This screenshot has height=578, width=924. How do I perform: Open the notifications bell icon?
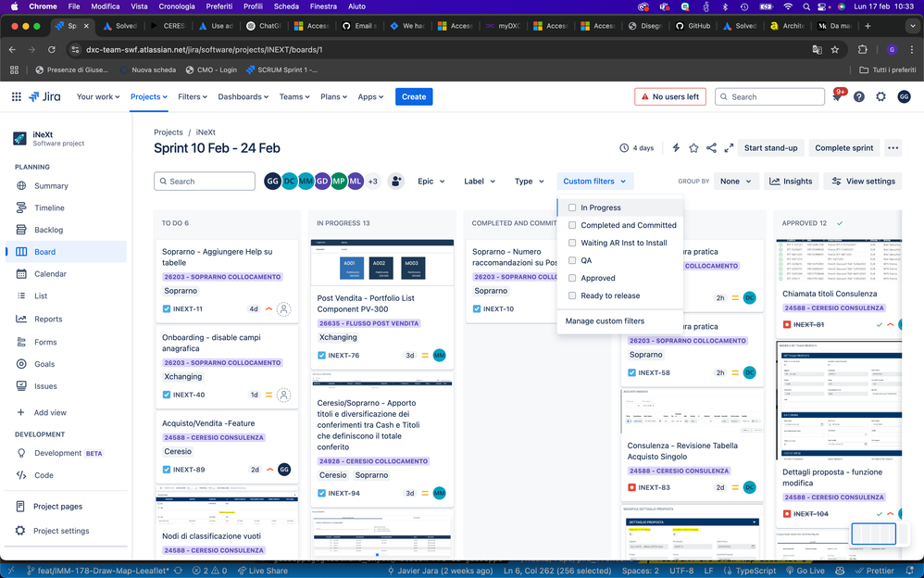click(837, 96)
